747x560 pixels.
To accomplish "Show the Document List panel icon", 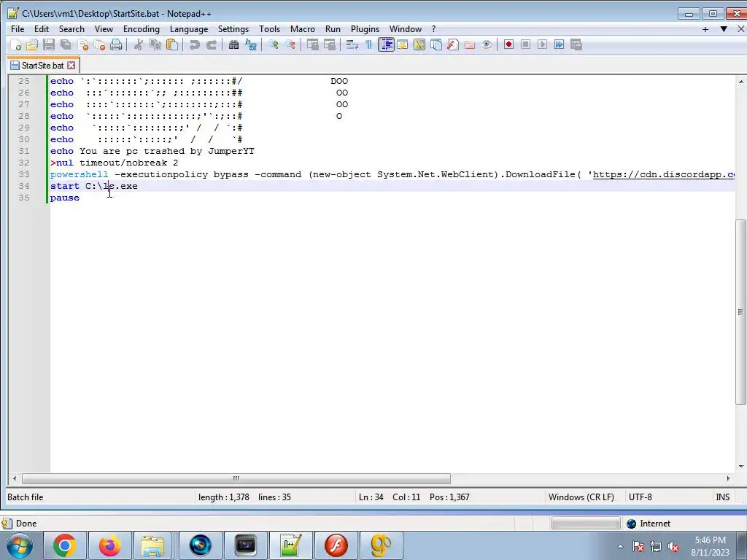I will (x=436, y=44).
